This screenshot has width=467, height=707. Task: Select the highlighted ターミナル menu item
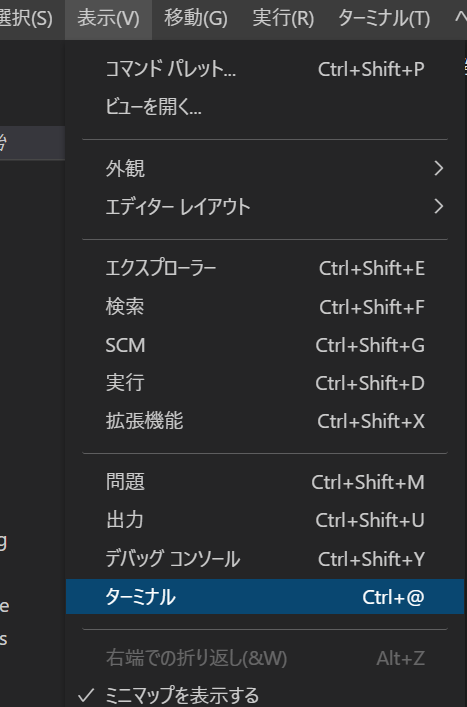click(x=265, y=597)
